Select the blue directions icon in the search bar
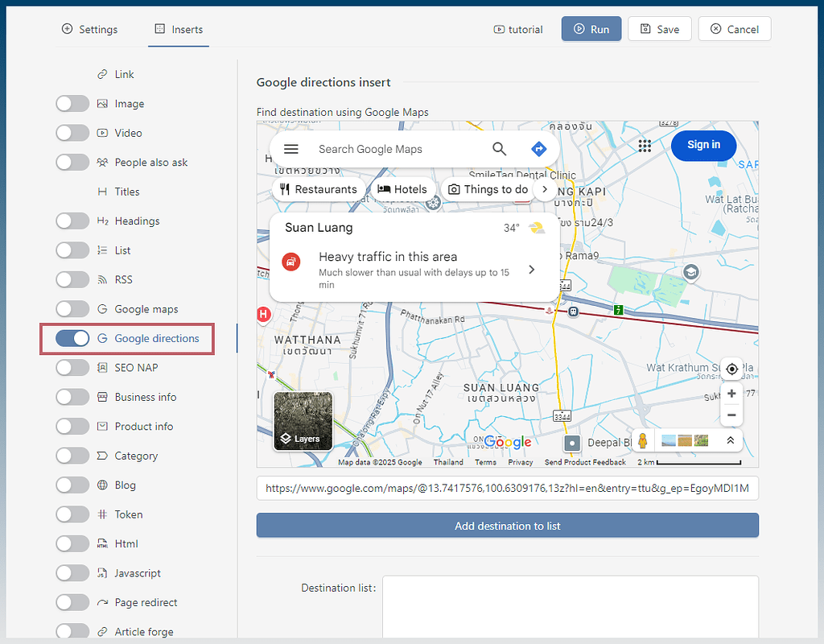The image size is (824, 644). [538, 149]
